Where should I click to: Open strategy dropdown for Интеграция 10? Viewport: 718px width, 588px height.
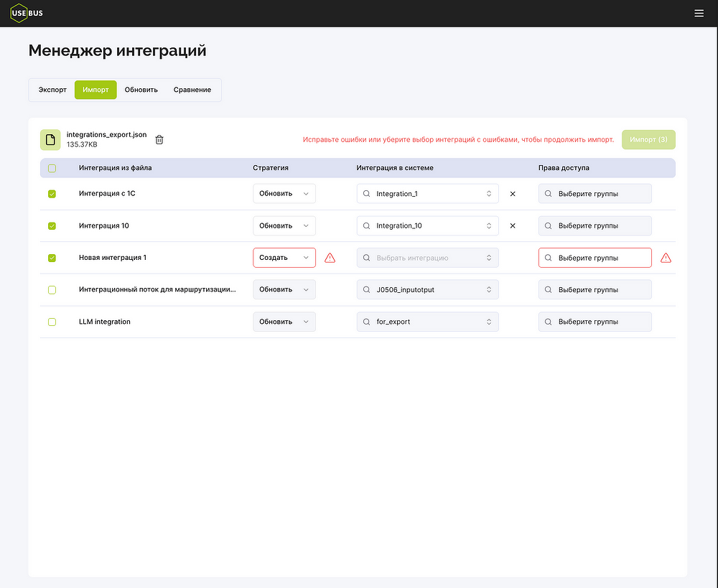coord(284,226)
